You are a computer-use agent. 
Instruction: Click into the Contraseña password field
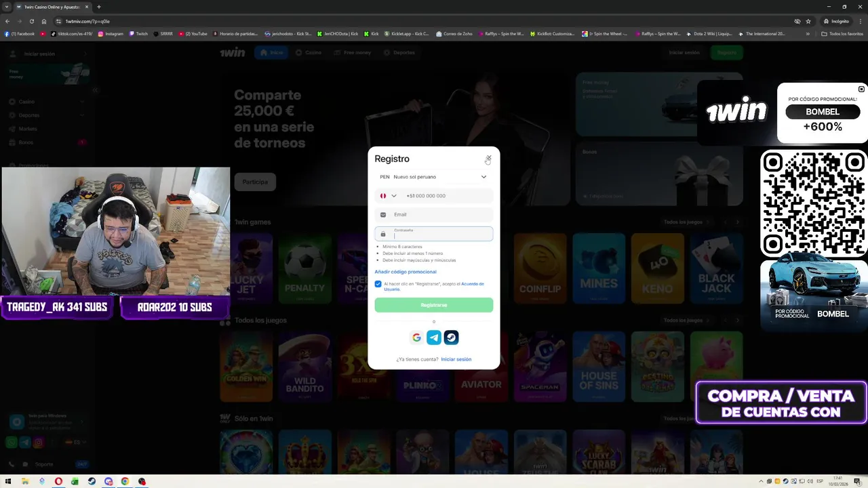[x=434, y=234]
